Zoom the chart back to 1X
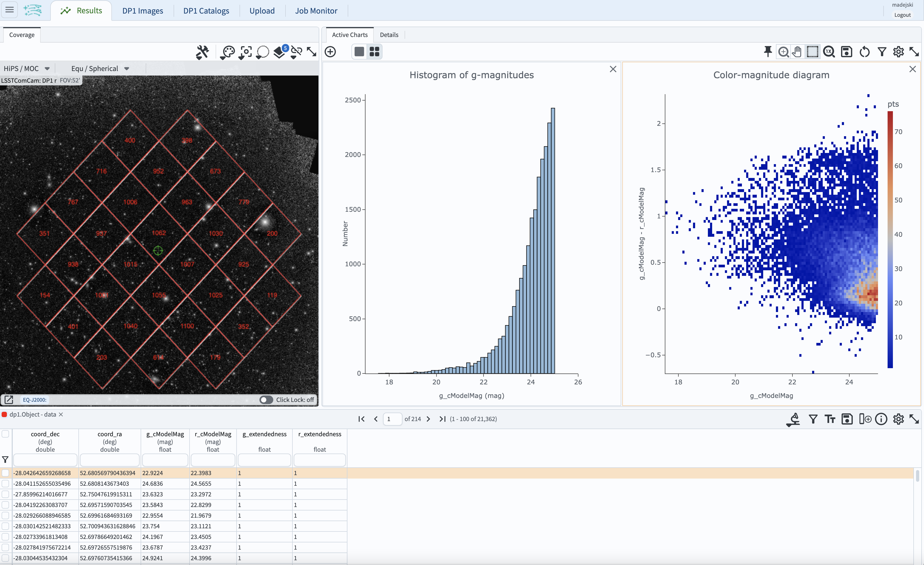This screenshot has height=565, width=924. 829,52
